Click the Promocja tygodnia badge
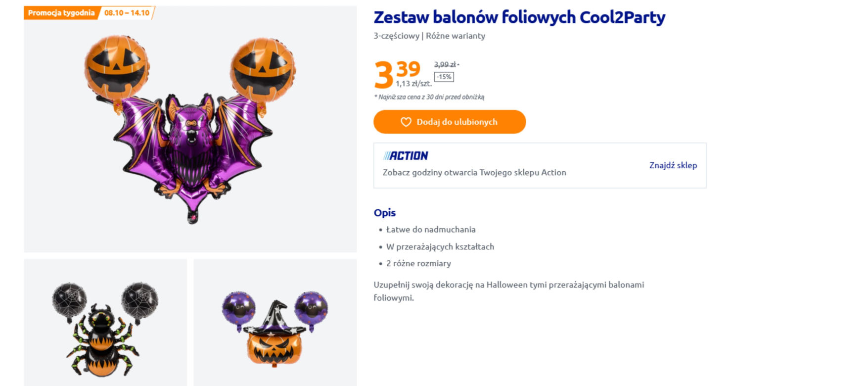868x386 pixels. click(x=61, y=13)
